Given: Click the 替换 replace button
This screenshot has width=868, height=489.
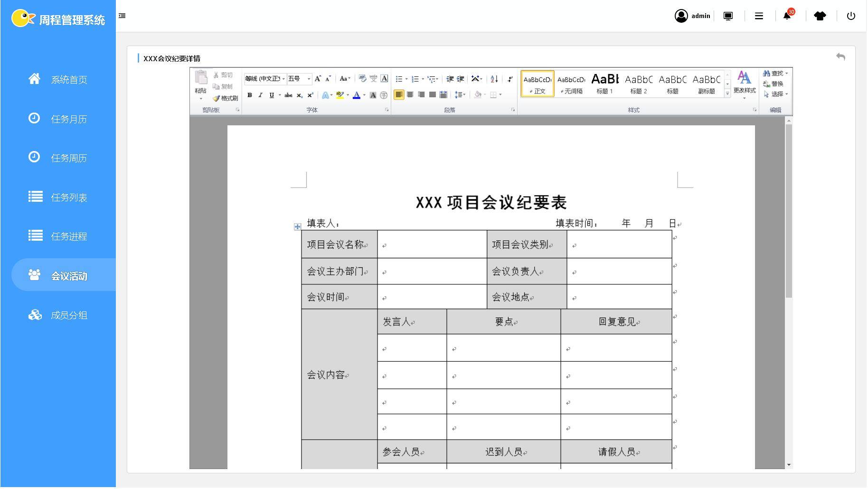Looking at the screenshot, I should coord(774,84).
